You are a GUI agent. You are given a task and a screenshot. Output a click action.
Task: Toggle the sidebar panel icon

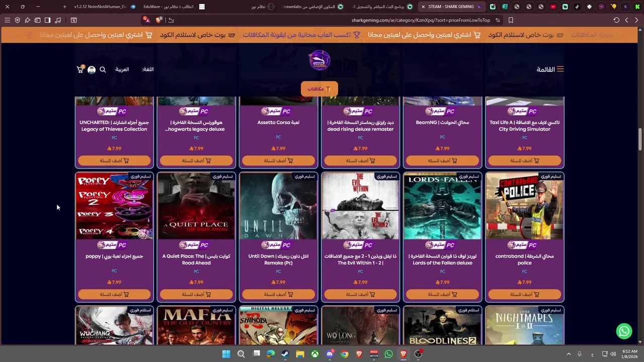point(47,20)
